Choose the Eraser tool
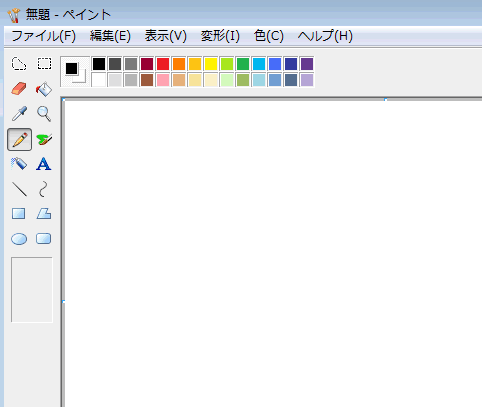This screenshot has height=407, width=482. 19,89
